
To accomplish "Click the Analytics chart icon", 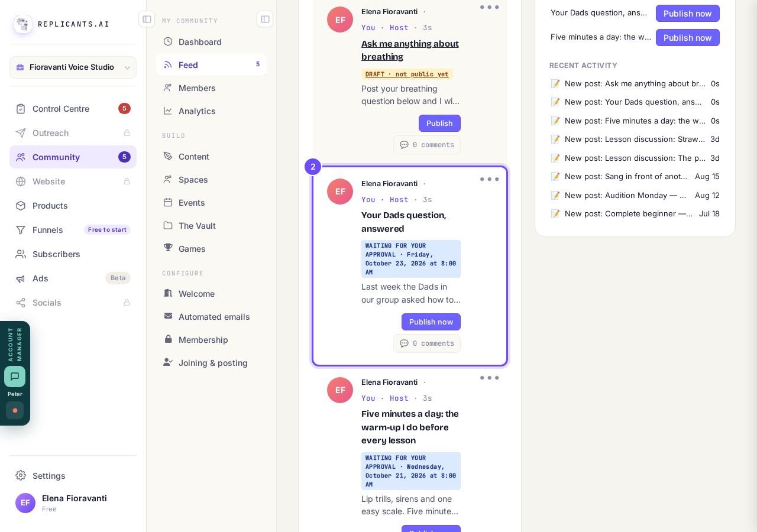I will click(168, 111).
